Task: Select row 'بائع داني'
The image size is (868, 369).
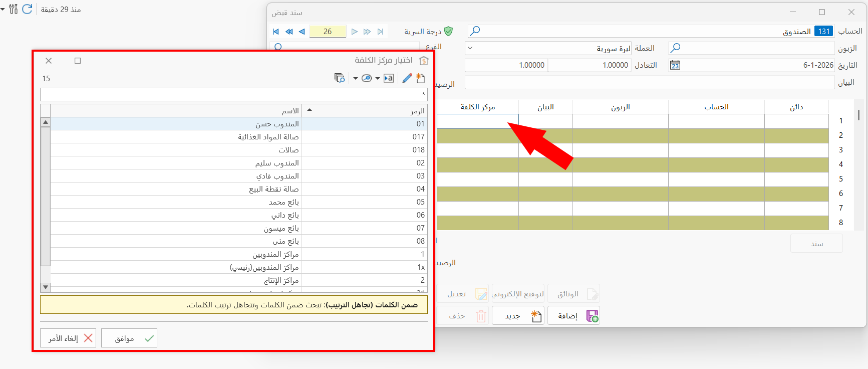Action: 239,215
